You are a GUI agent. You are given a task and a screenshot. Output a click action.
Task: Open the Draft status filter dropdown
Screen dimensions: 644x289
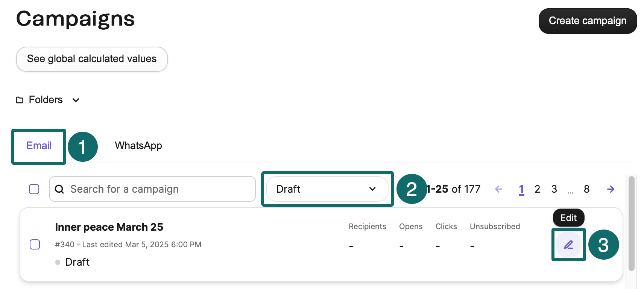(327, 189)
